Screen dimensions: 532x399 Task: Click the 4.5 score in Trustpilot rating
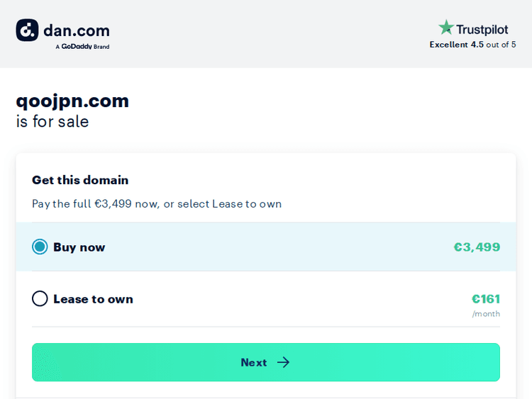coord(477,45)
